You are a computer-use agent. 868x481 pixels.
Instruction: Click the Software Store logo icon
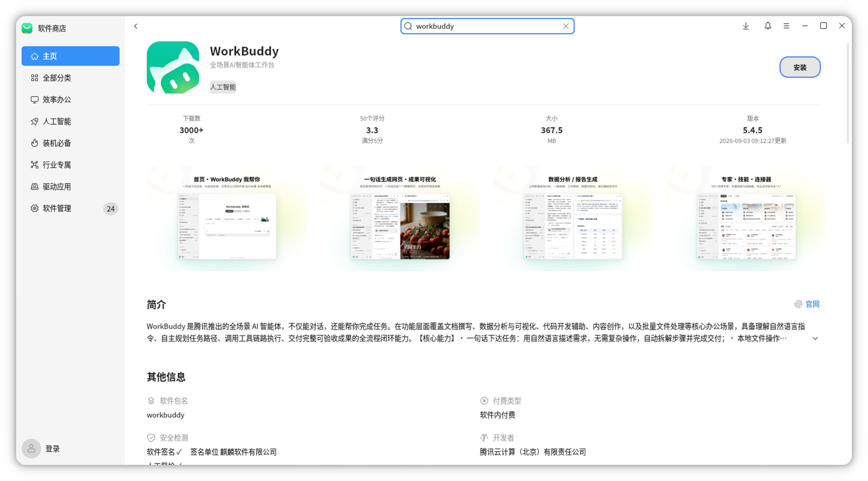click(27, 28)
